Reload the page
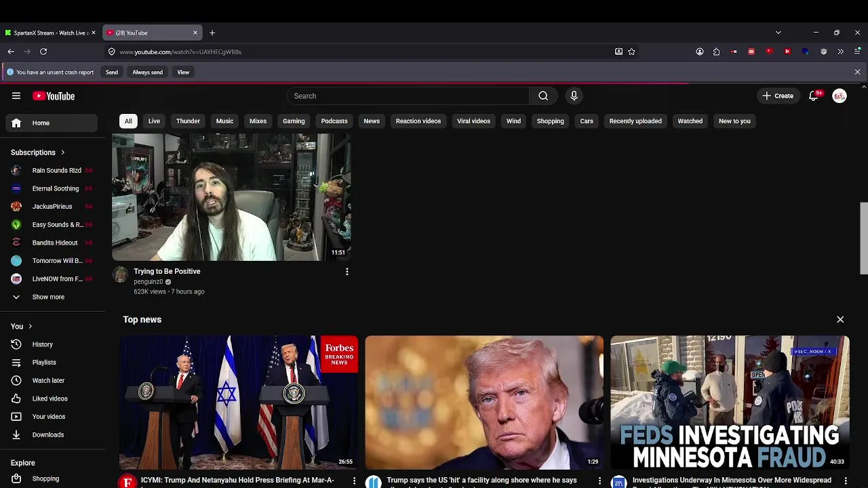Image resolution: width=868 pixels, height=488 pixels. coord(43,52)
